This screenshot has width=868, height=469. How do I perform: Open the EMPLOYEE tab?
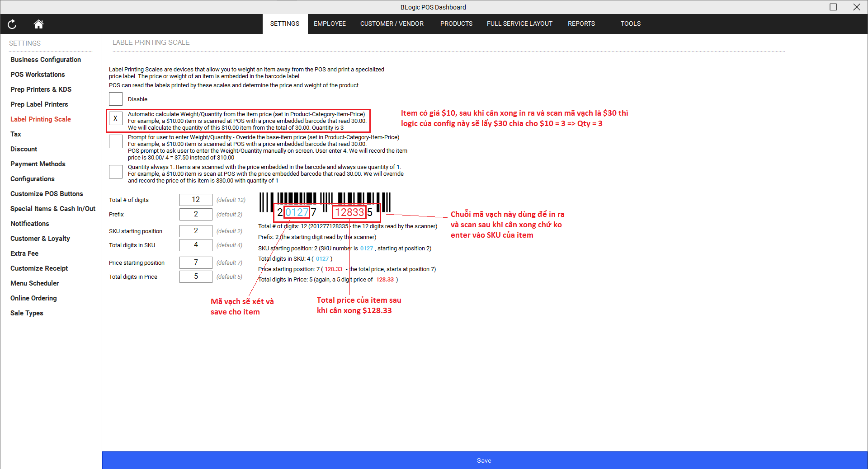[x=330, y=24]
